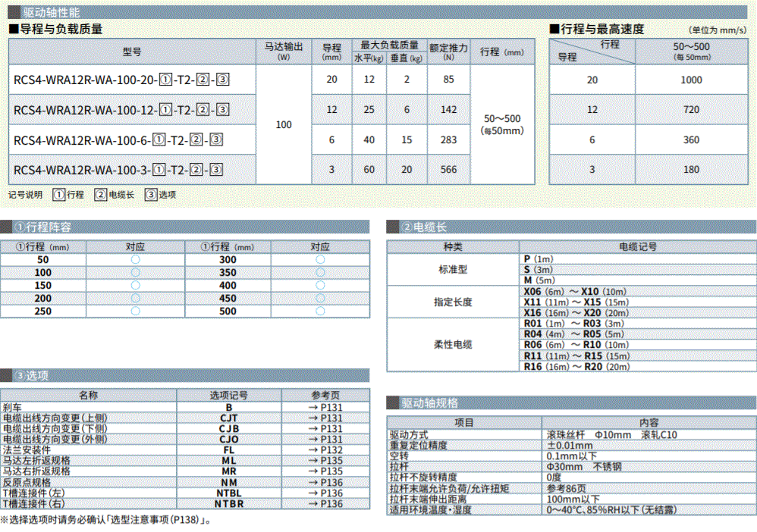Click cable code M (5m)
The width and height of the screenshot is (757, 532).
539,280
